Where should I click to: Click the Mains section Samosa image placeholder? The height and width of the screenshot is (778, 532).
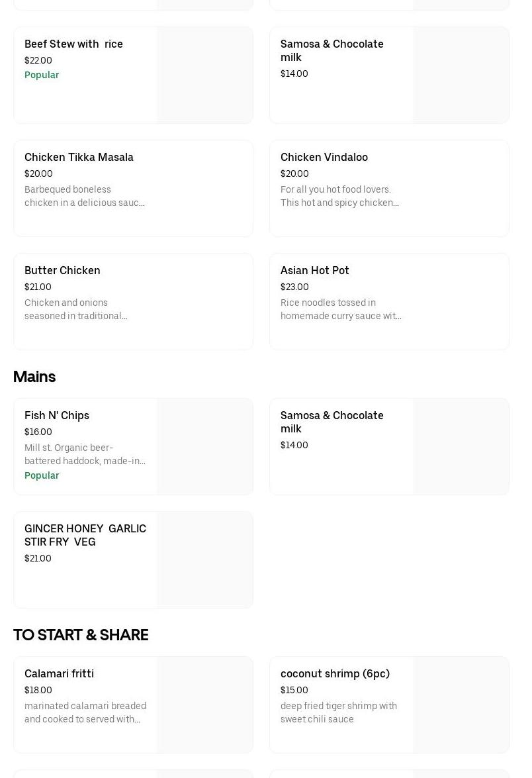[x=461, y=447]
